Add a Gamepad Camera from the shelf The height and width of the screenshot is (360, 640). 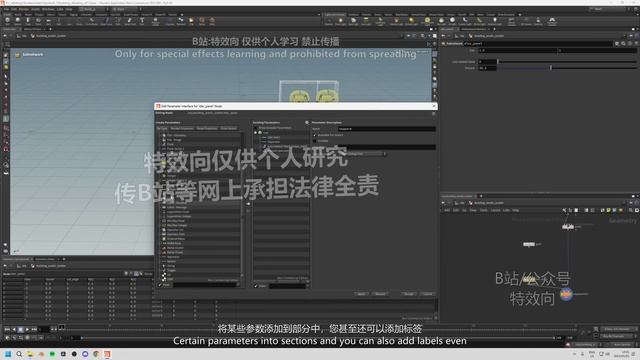552,21
